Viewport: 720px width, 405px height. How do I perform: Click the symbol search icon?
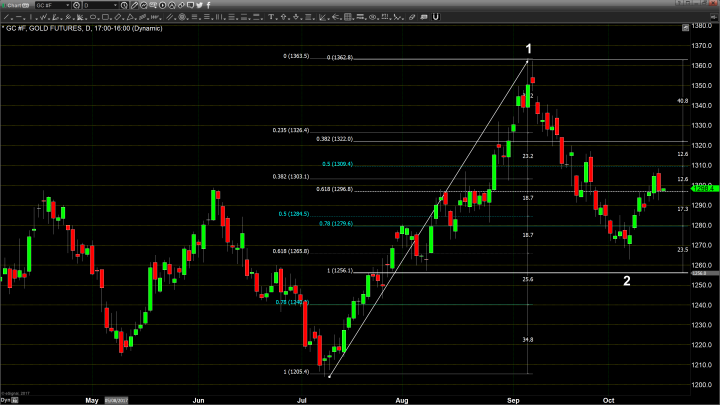point(76,5)
